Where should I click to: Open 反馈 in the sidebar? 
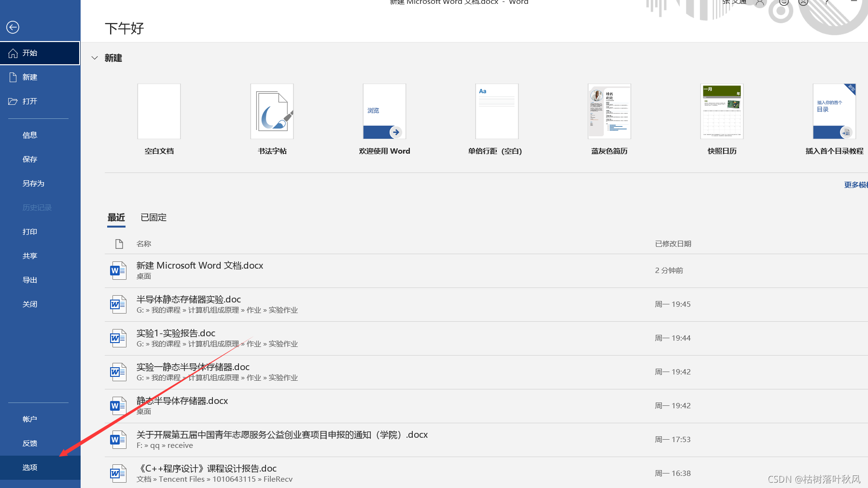tap(40, 444)
